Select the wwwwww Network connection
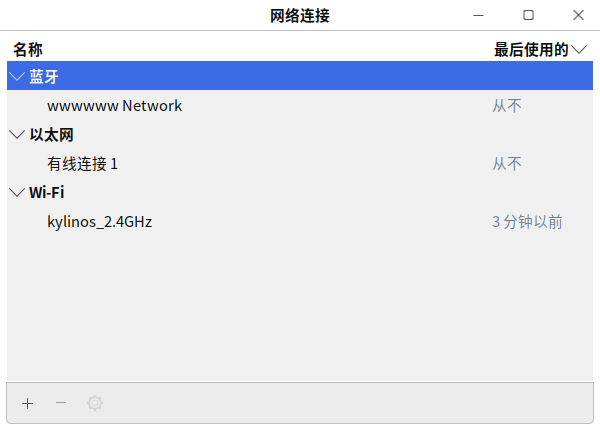Screen dimensions: 600x430 point(114,106)
